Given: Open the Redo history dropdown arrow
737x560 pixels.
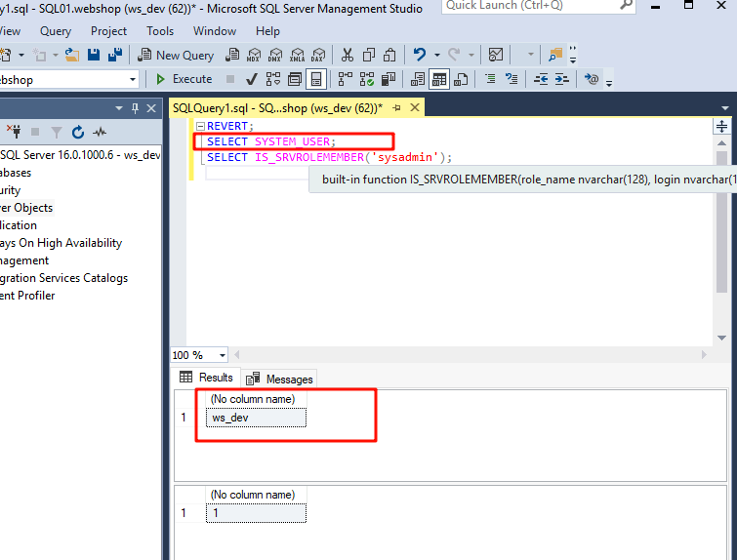Looking at the screenshot, I should point(471,55).
